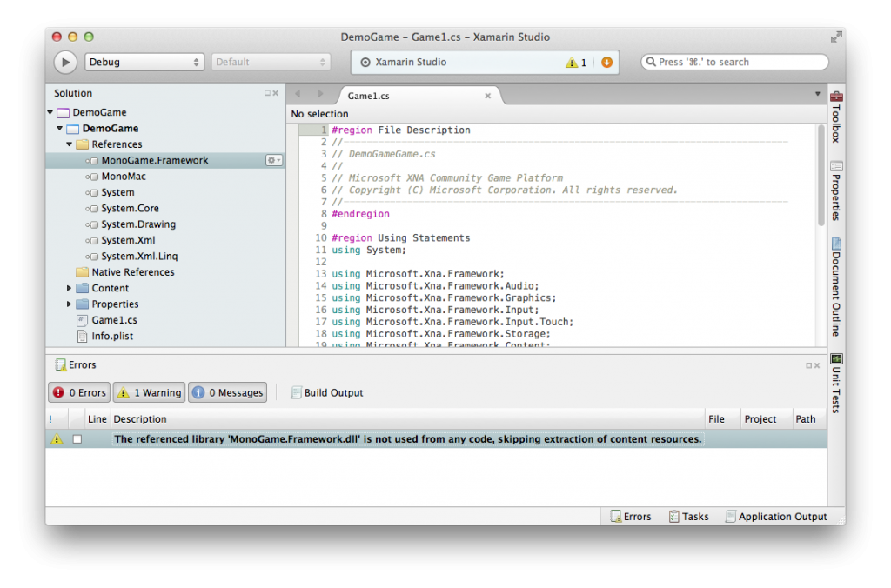Click the orange update download icon
891x588 pixels.
(x=606, y=62)
